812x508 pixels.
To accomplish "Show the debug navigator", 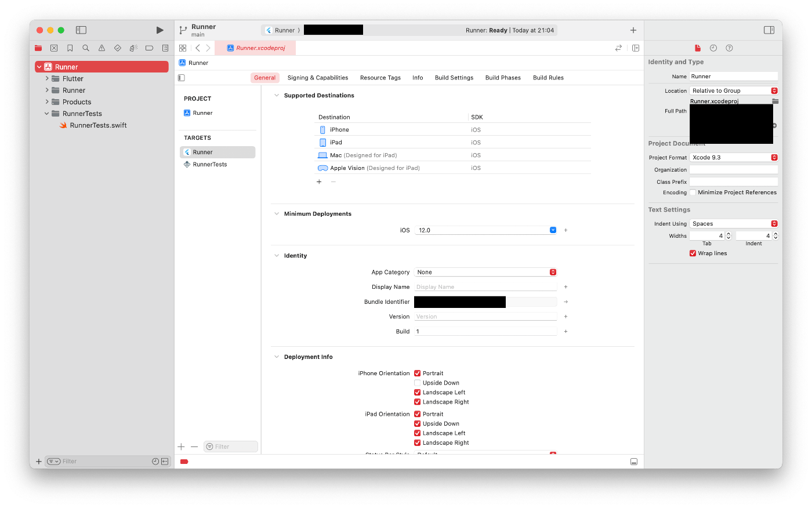I will [133, 48].
